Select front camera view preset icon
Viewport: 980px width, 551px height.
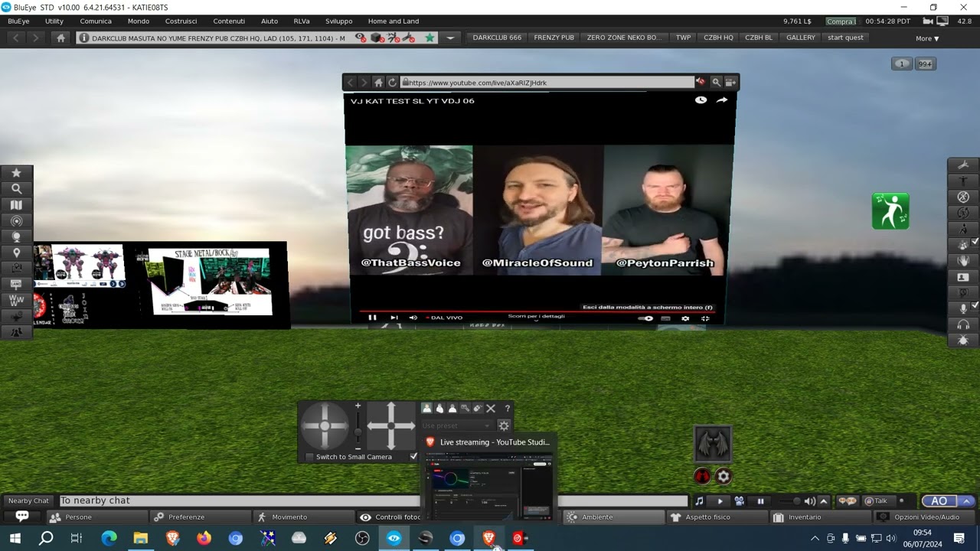tap(427, 409)
